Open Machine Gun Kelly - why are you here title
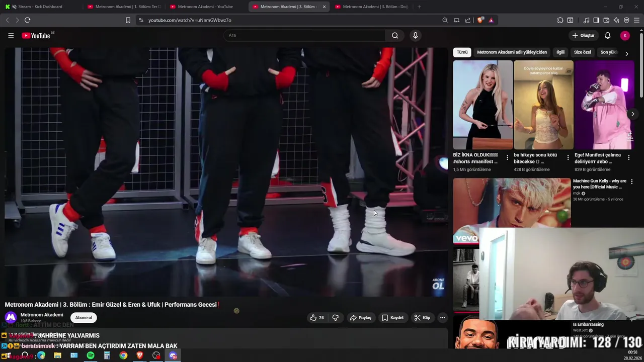Viewport: 644px width, 362px height. (600, 184)
